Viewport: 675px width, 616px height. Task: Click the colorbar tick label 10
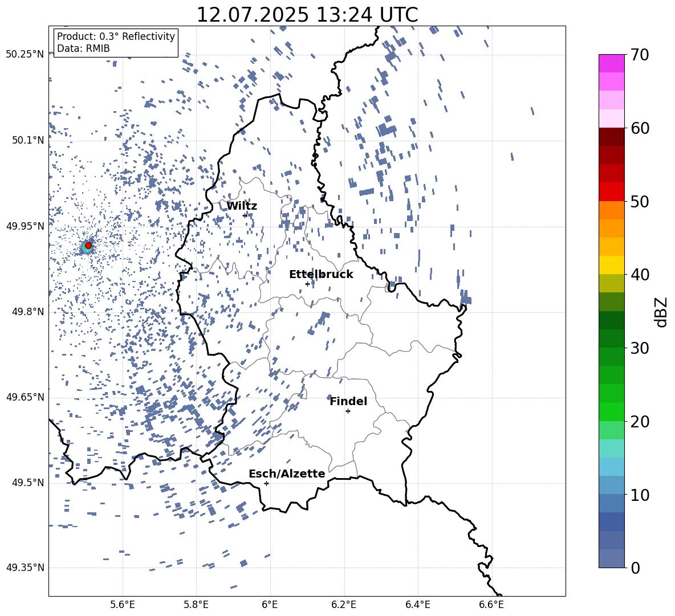tap(640, 495)
